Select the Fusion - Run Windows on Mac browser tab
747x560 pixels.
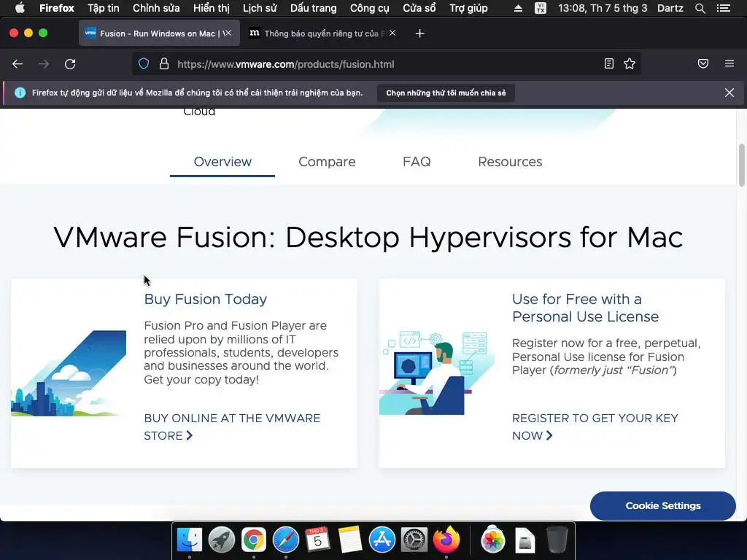point(158,34)
